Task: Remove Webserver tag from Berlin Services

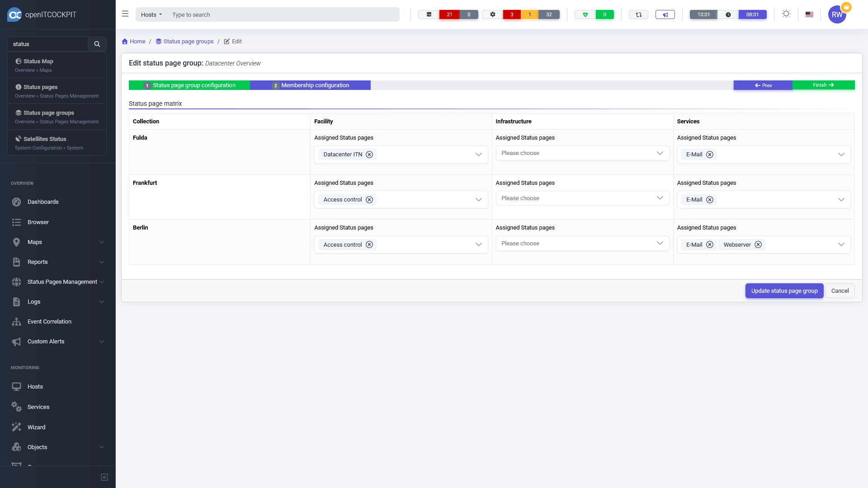Action: pos(758,245)
